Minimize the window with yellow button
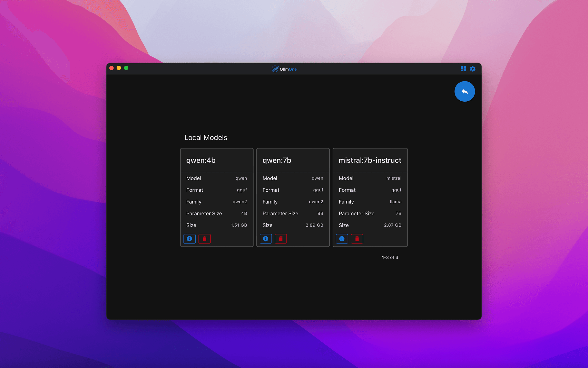This screenshot has height=368, width=588. pyautogui.click(x=119, y=68)
